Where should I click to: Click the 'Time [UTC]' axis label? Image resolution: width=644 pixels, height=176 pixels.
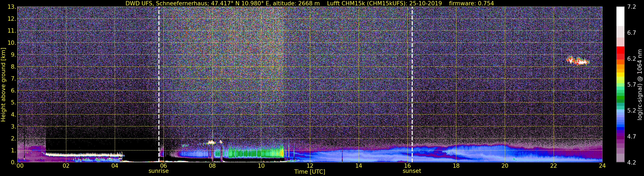(x=309, y=172)
